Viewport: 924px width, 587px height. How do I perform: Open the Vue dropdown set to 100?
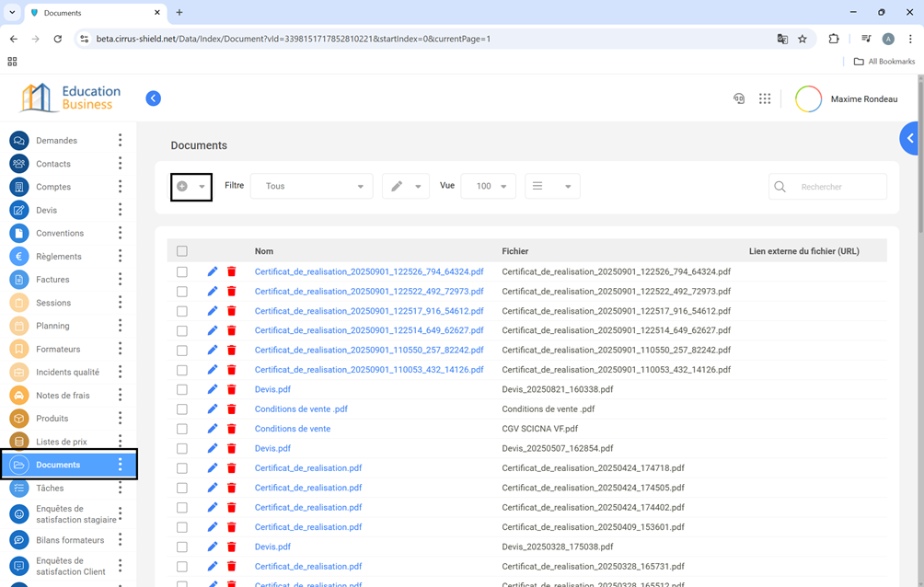click(488, 186)
